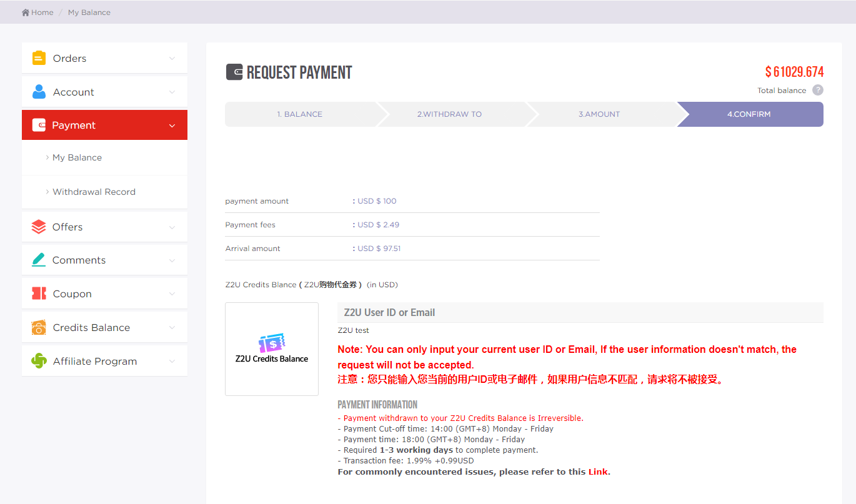Click the red Coupon ticket icon
The image size is (856, 504).
(x=39, y=294)
